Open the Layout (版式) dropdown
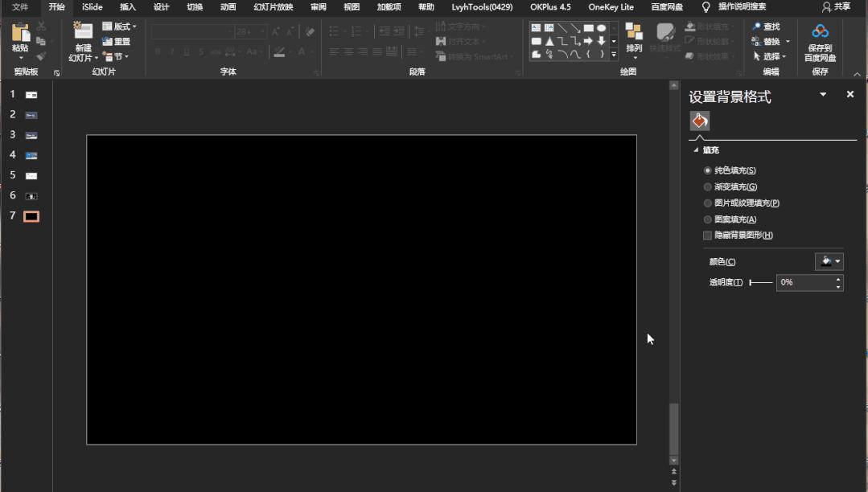Viewport: 868px width, 492px height. [119, 27]
